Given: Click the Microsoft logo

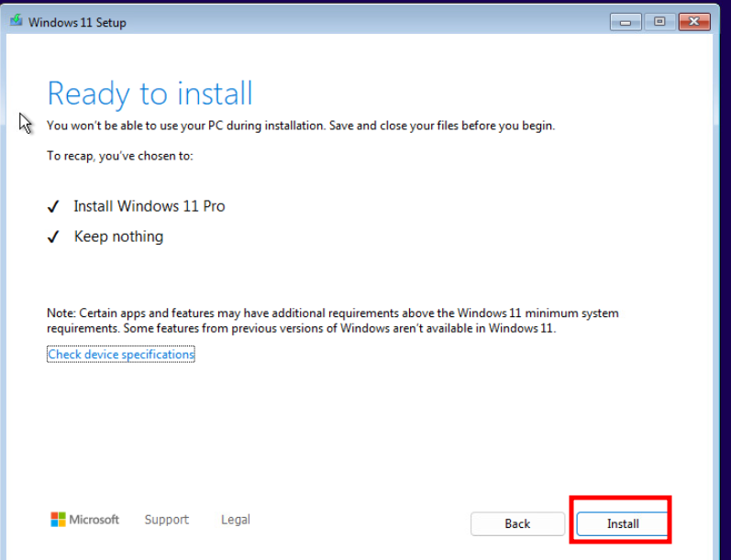Looking at the screenshot, I should pyautogui.click(x=85, y=520).
